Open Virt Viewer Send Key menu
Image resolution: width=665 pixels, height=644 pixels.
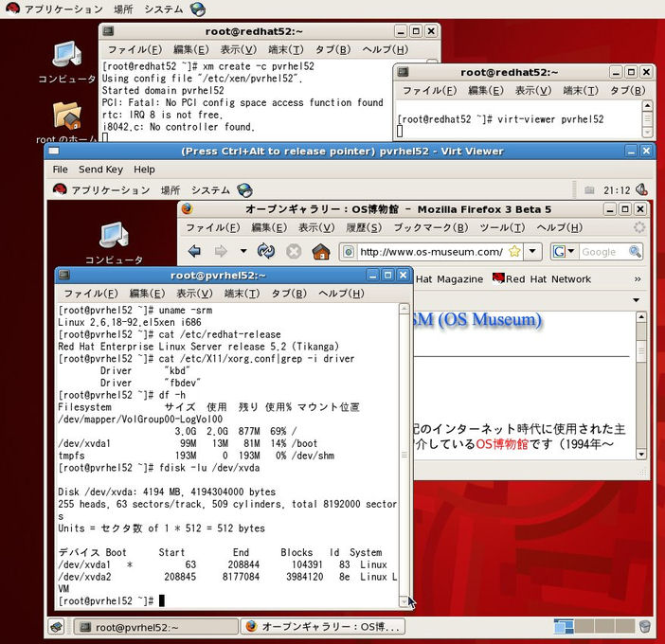100,170
